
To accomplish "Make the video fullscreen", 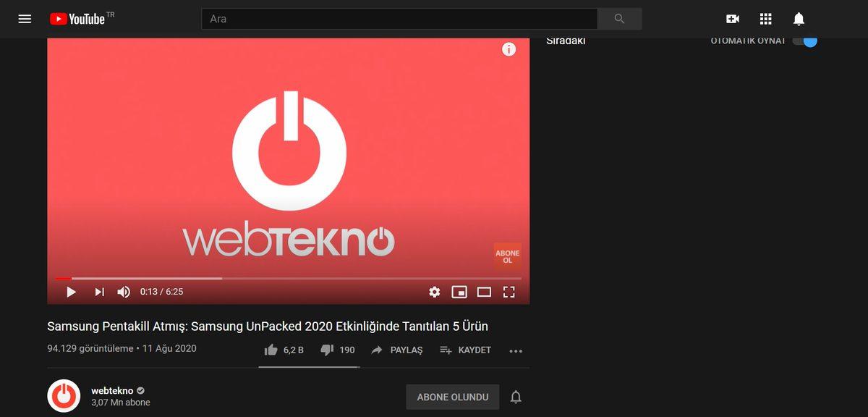I will click(x=509, y=292).
